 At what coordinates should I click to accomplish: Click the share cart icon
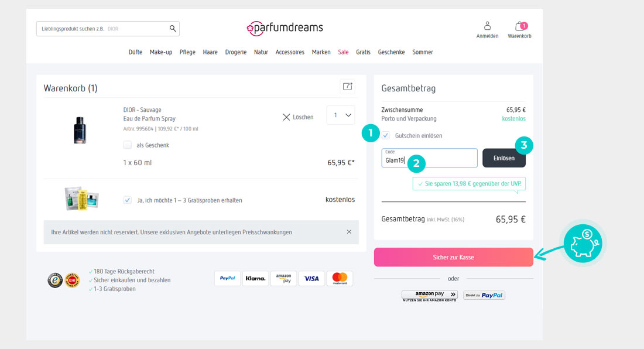click(x=347, y=86)
